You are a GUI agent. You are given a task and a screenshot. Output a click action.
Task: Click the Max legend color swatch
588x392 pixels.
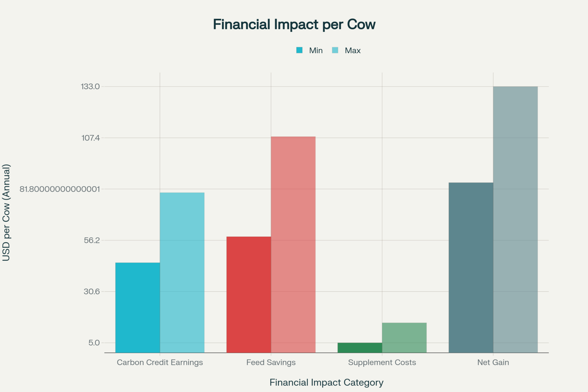pos(335,50)
